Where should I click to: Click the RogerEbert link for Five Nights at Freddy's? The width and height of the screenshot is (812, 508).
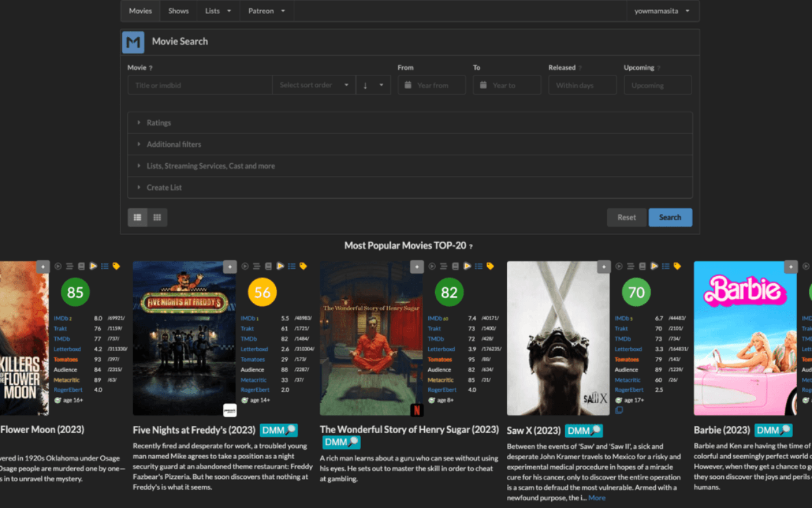pyautogui.click(x=255, y=391)
